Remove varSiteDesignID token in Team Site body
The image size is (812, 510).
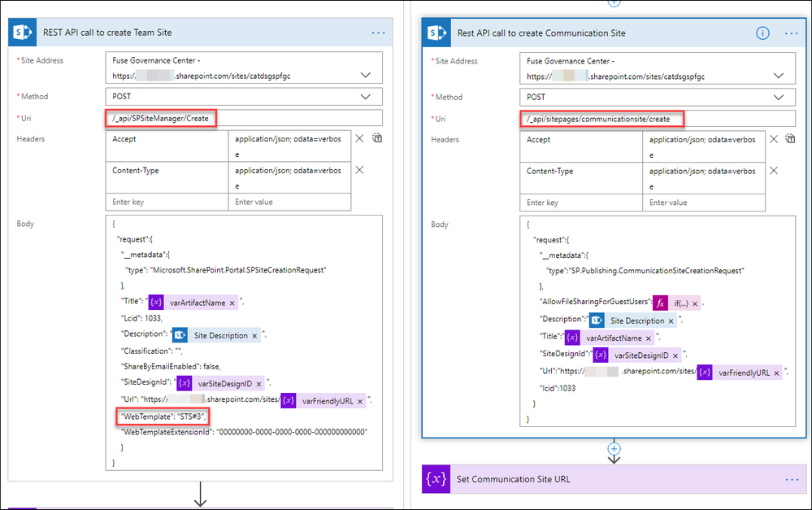click(x=258, y=384)
